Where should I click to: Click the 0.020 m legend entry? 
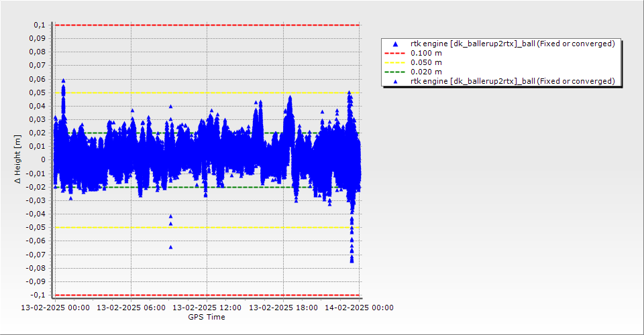[x=426, y=72]
